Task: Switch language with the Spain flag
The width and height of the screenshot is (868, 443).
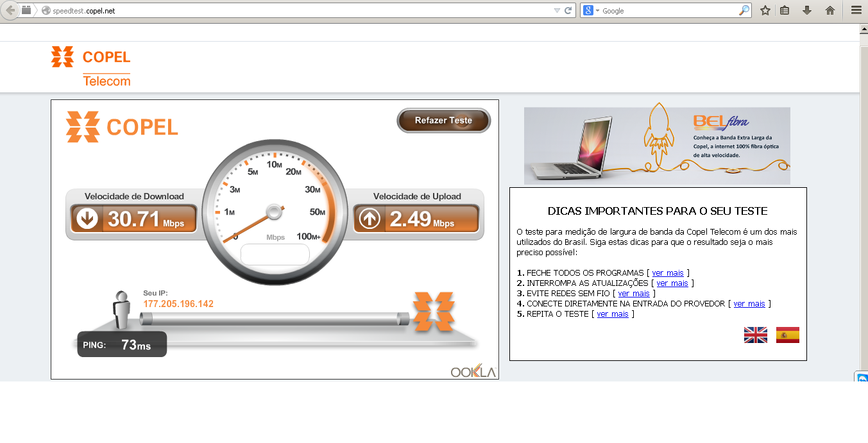Action: point(788,335)
